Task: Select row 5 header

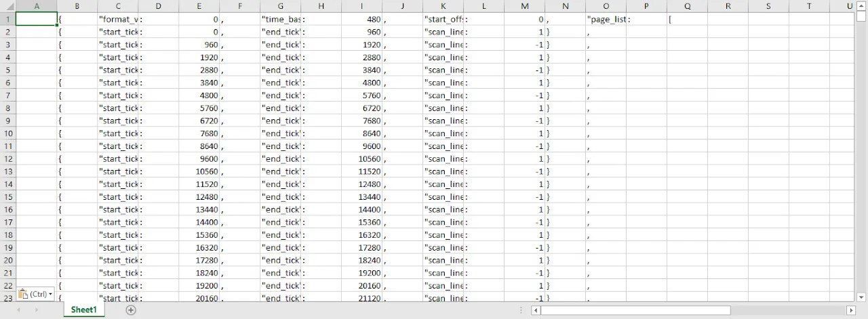Action: [7, 70]
